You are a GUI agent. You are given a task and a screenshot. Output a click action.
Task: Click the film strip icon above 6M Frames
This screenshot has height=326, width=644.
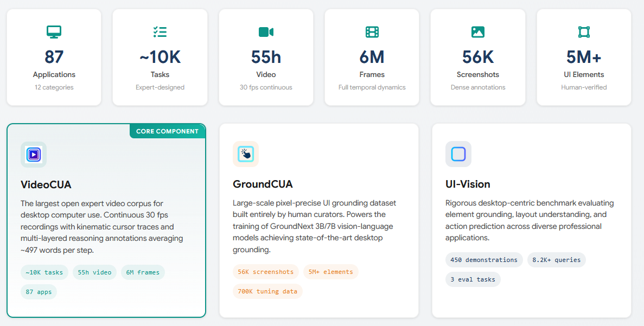[x=372, y=32]
